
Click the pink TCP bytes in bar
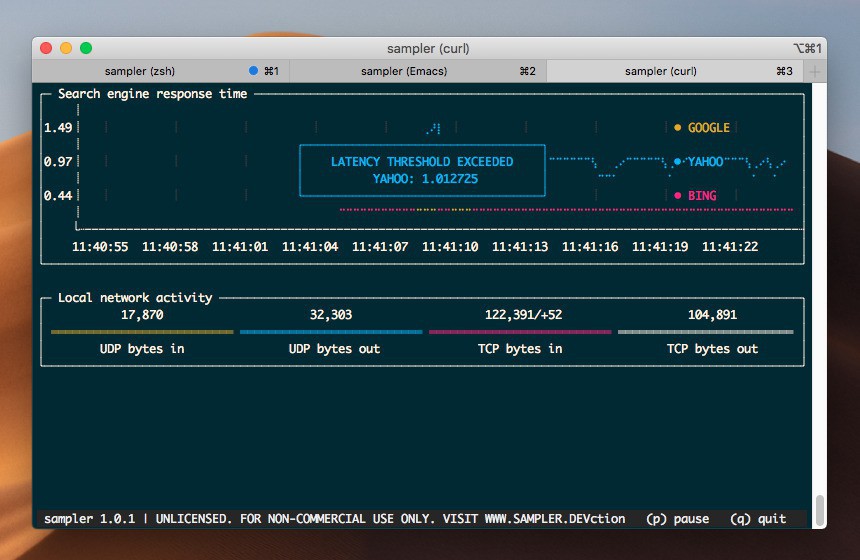click(x=520, y=332)
